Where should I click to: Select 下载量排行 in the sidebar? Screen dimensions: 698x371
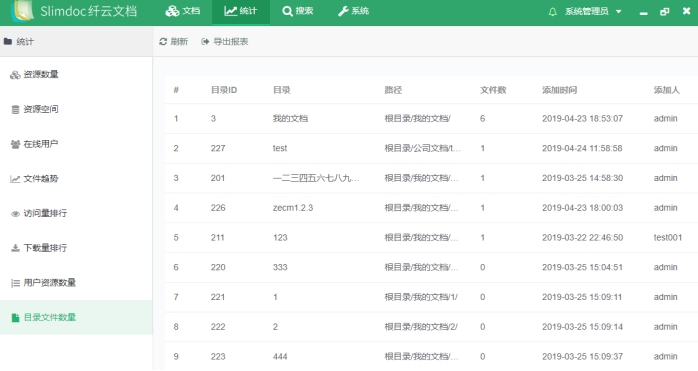(x=76, y=248)
